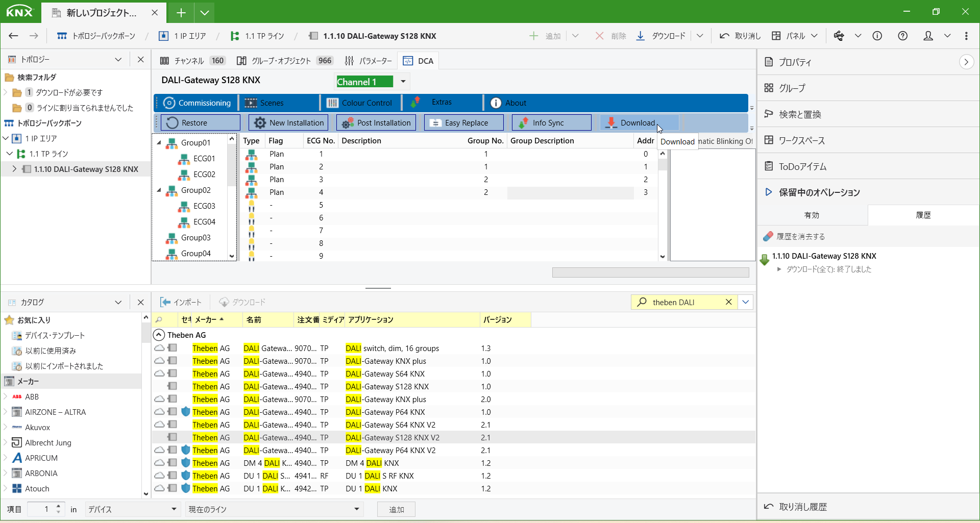Open the パネル panel layout menu
This screenshot has height=523, width=980.
pyautogui.click(x=795, y=36)
